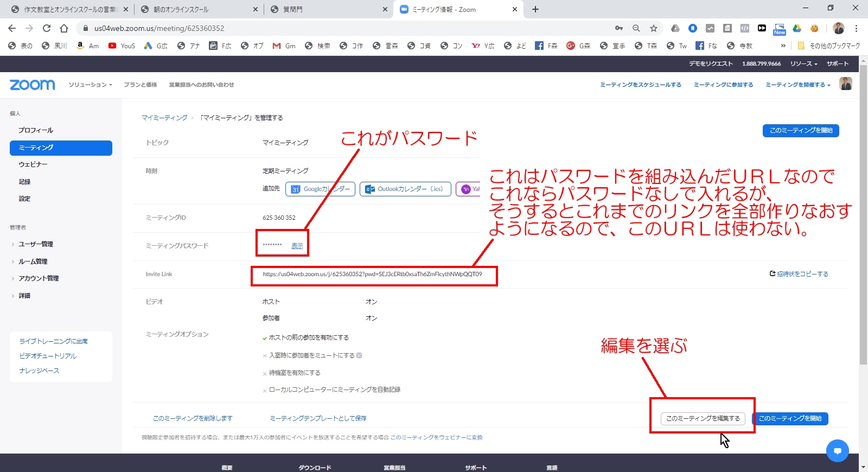Open the Am Amazon bookmark
868x472 pixels.
[x=87, y=46]
